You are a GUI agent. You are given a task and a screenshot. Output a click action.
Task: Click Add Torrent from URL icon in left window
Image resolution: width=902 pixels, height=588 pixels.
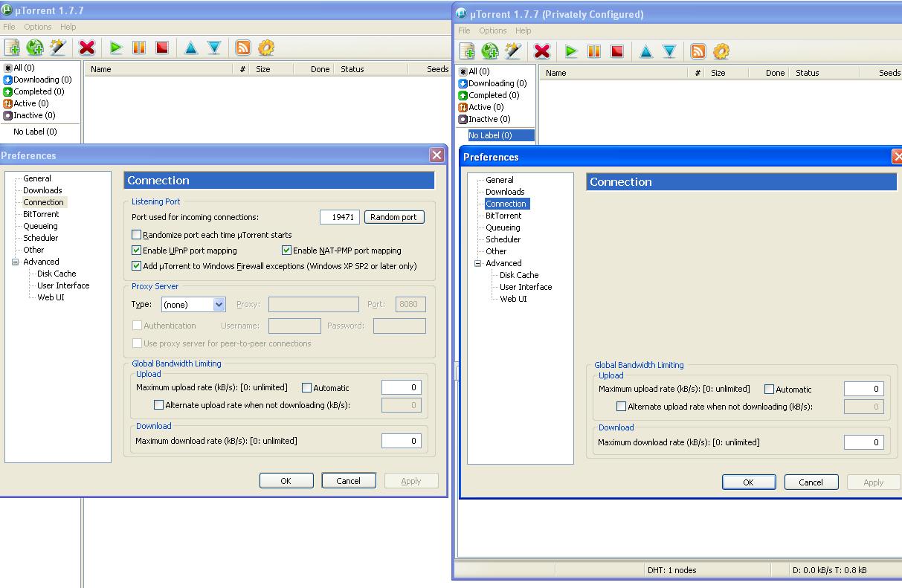[x=35, y=48]
